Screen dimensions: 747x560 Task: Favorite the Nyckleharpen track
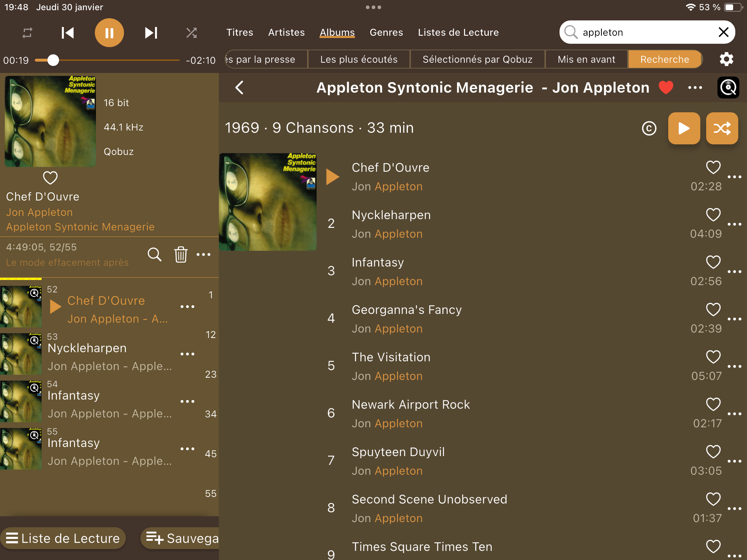coord(713,215)
